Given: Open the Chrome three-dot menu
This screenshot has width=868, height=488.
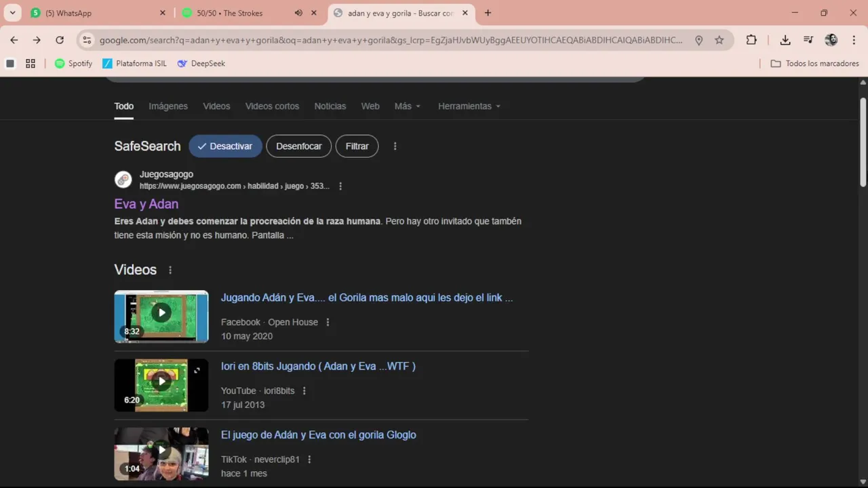Looking at the screenshot, I should click(854, 40).
